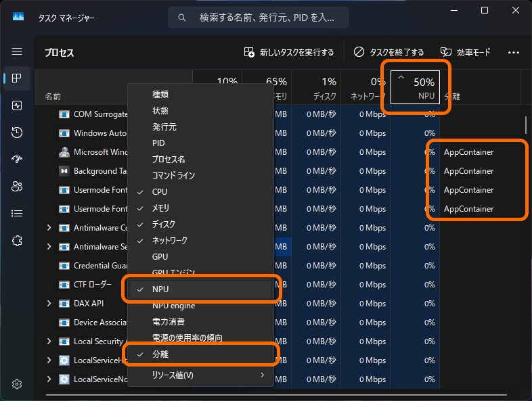Expand the Local Security process group
The image size is (532, 401).
tap(49, 341)
